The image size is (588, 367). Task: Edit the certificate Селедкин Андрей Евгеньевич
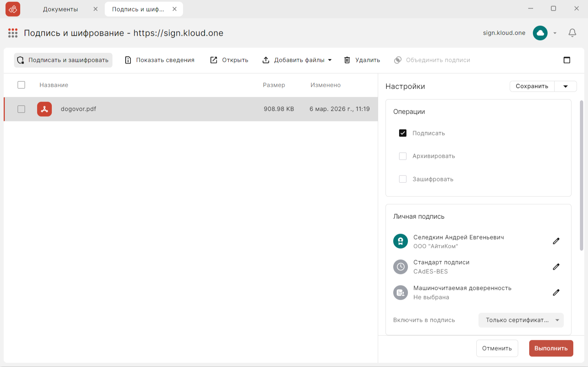[556, 241]
